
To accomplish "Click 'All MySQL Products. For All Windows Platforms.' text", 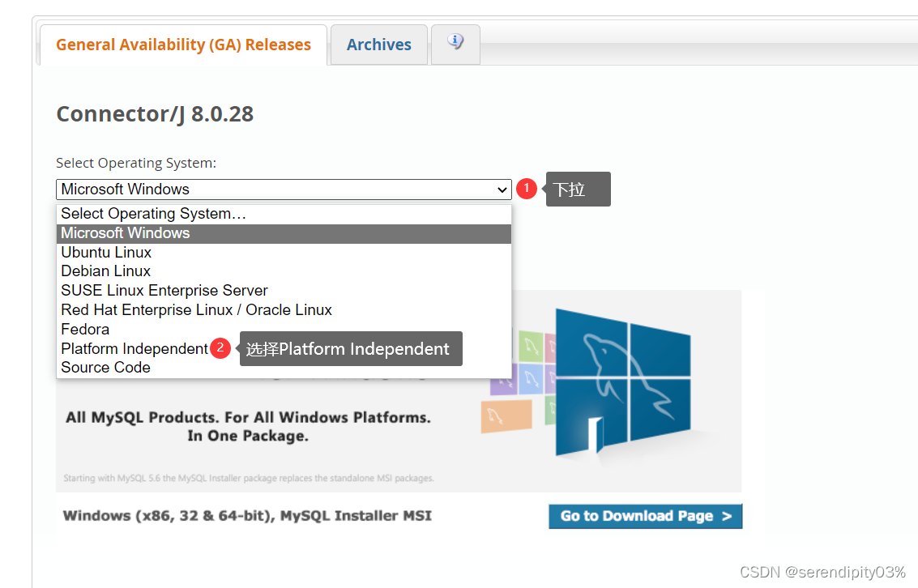I will click(248, 418).
